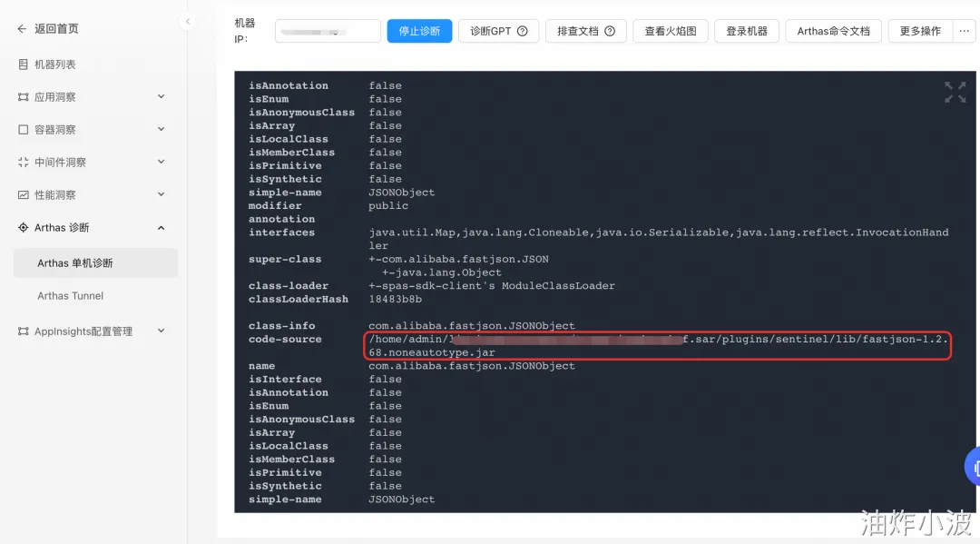This screenshot has height=544, width=980.
Task: Open the 排查文档 button
Action: pyautogui.click(x=585, y=31)
